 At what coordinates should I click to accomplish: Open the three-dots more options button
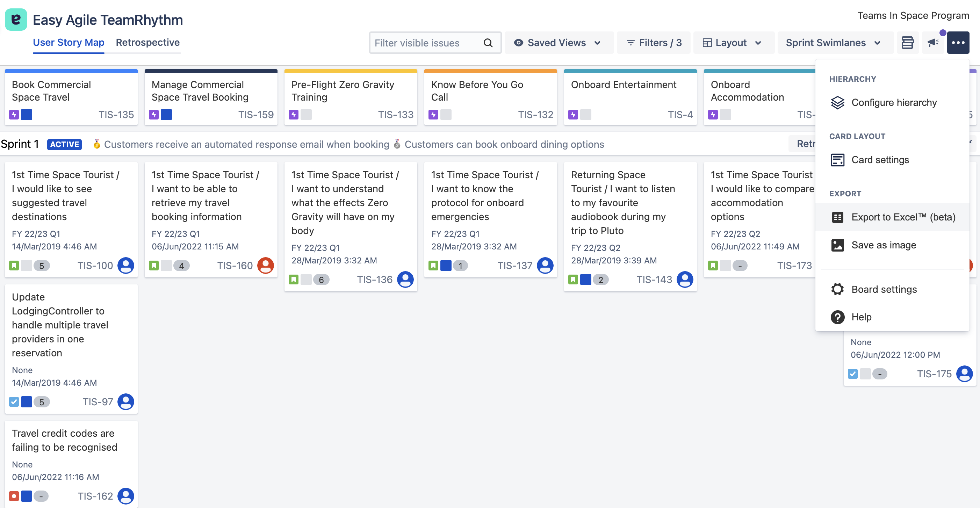coord(958,43)
